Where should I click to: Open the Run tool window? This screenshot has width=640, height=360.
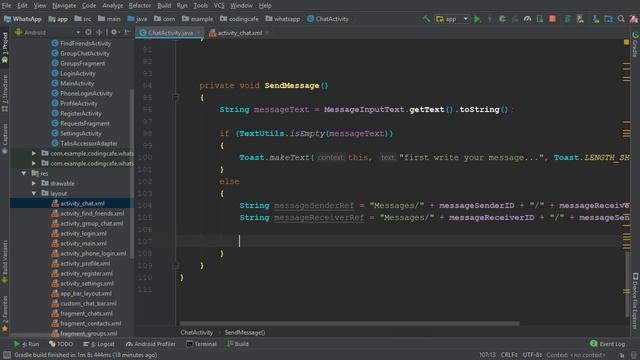click(27, 344)
